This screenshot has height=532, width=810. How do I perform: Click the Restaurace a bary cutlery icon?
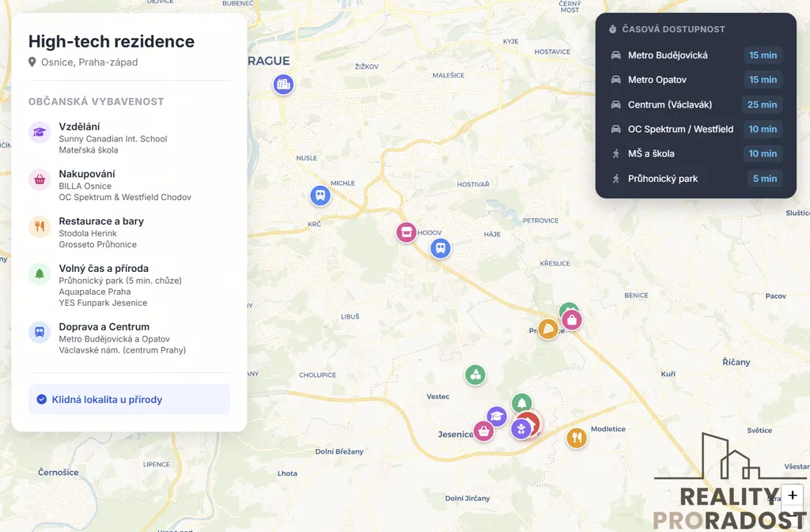click(x=40, y=227)
